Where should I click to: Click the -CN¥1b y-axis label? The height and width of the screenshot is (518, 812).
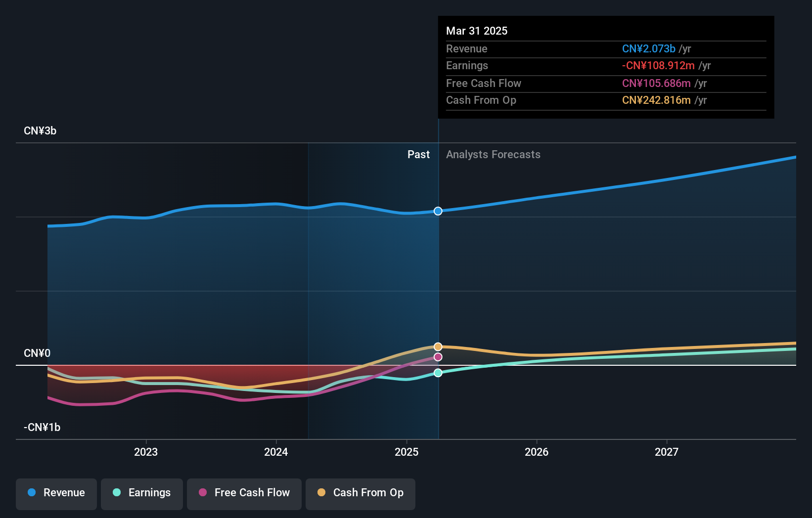(42, 428)
